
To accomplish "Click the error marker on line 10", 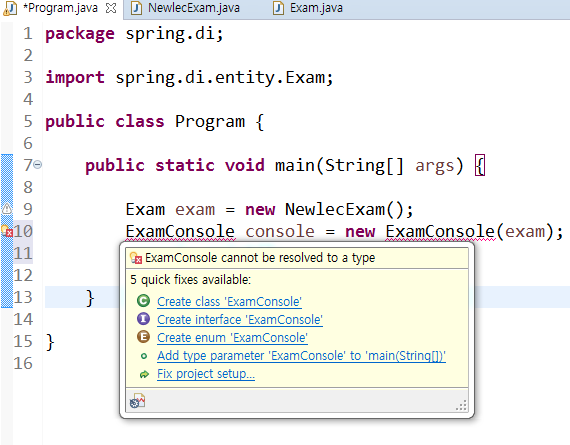I will pyautogui.click(x=7, y=231).
